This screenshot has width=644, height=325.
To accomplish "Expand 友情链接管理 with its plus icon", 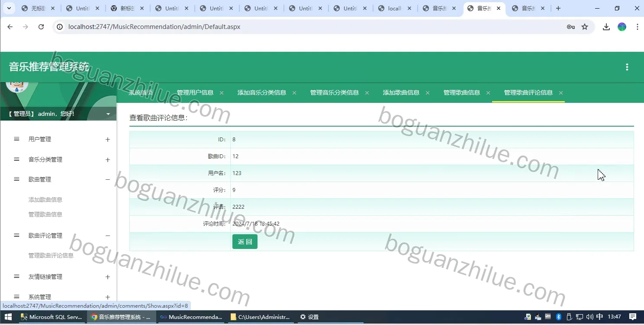I will pyautogui.click(x=108, y=277).
